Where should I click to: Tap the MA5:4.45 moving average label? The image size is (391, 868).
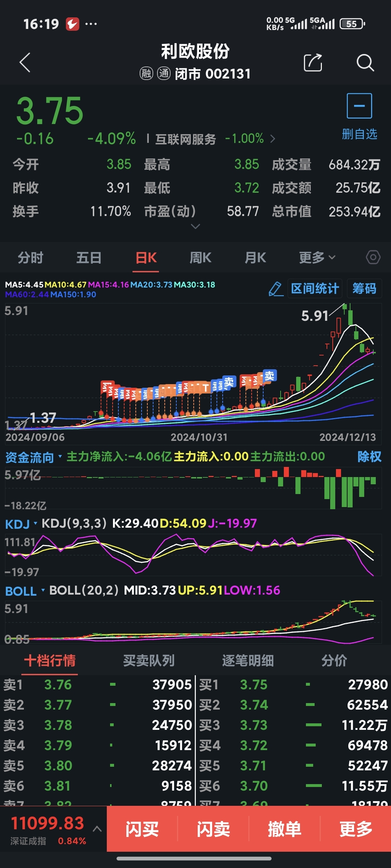tap(24, 285)
